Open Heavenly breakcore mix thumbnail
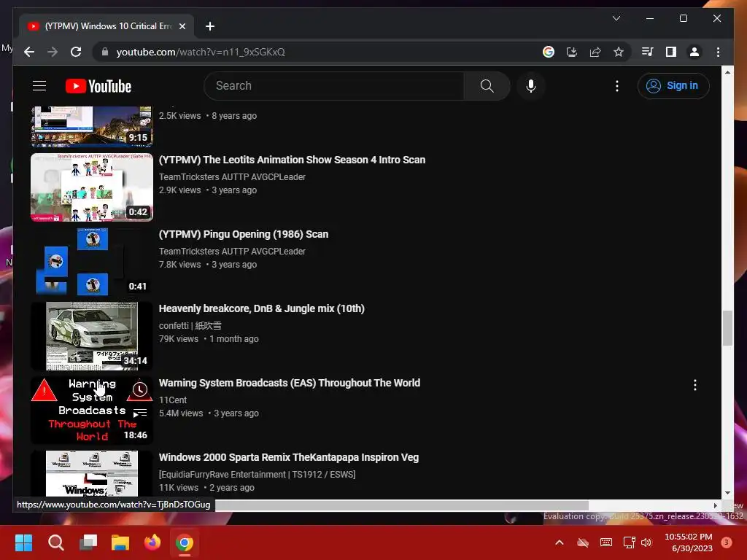The width and height of the screenshot is (747, 560). 92,335
